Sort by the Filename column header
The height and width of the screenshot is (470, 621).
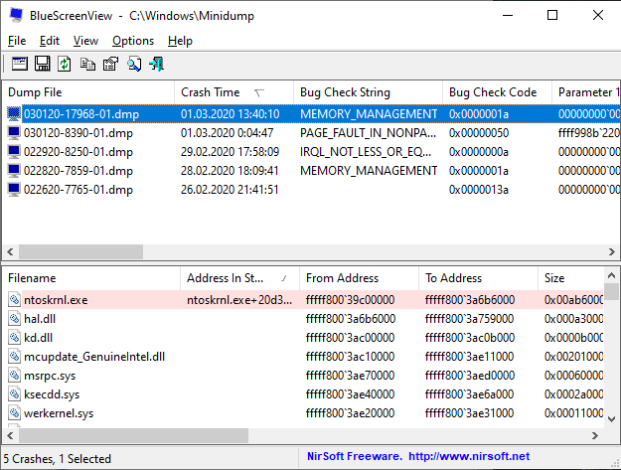coord(91,278)
